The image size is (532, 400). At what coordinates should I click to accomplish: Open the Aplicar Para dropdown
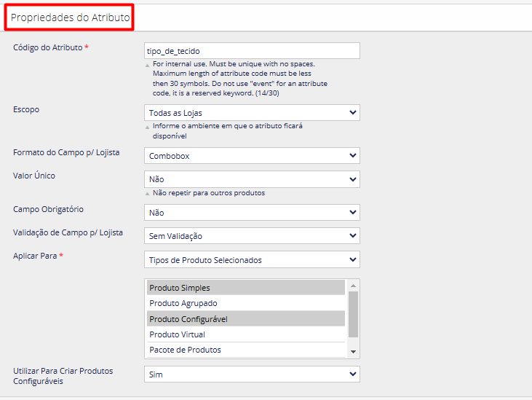tap(252, 260)
